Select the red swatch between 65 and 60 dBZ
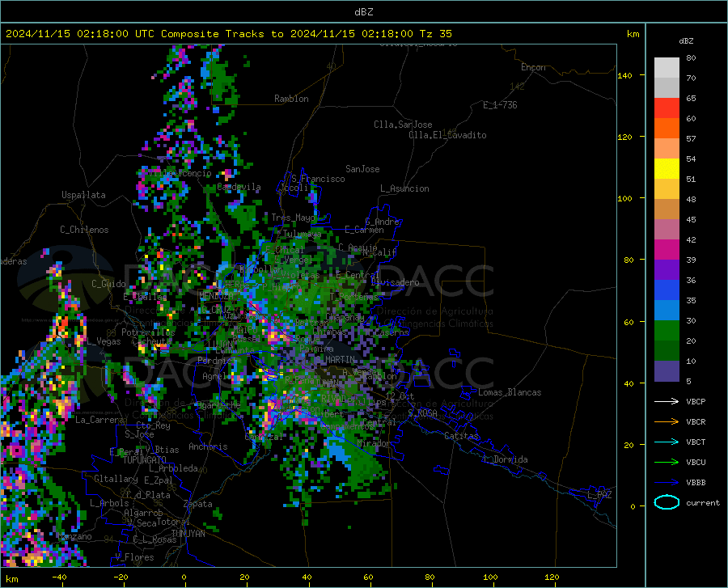728x588 pixels. (x=667, y=108)
